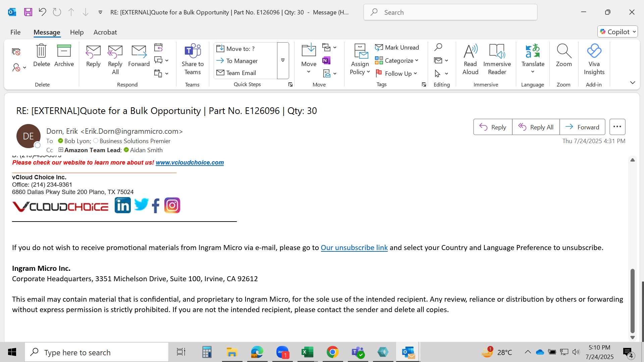Image resolution: width=644 pixels, height=362 pixels.
Task: Click the Twitter bird icon
Action: [x=141, y=204]
